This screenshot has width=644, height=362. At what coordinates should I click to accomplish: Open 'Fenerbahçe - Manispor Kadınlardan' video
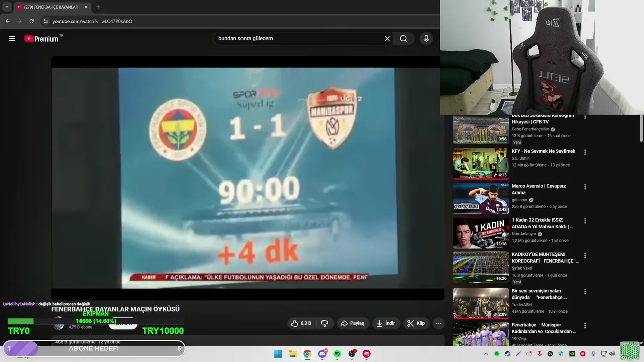pyautogui.click(x=544, y=328)
